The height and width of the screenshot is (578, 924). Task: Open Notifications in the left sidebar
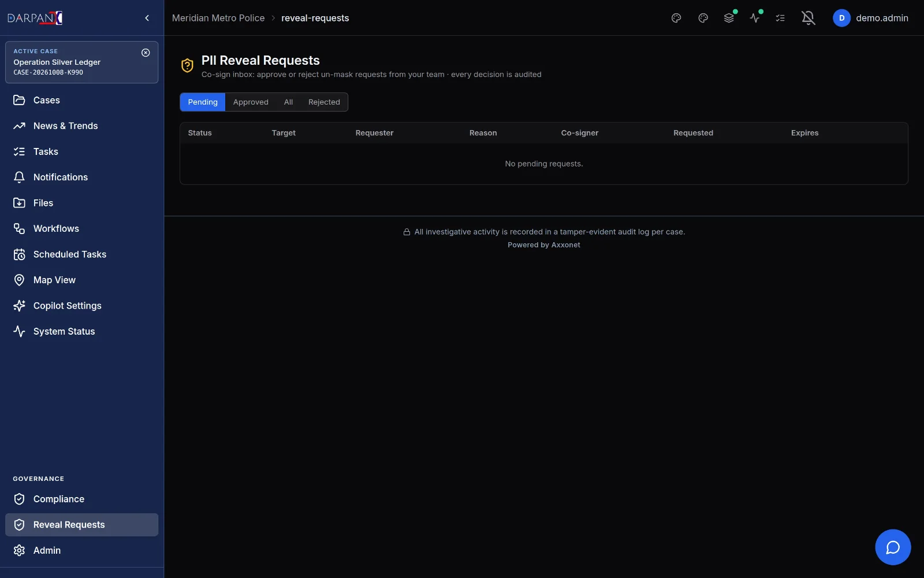81,177
